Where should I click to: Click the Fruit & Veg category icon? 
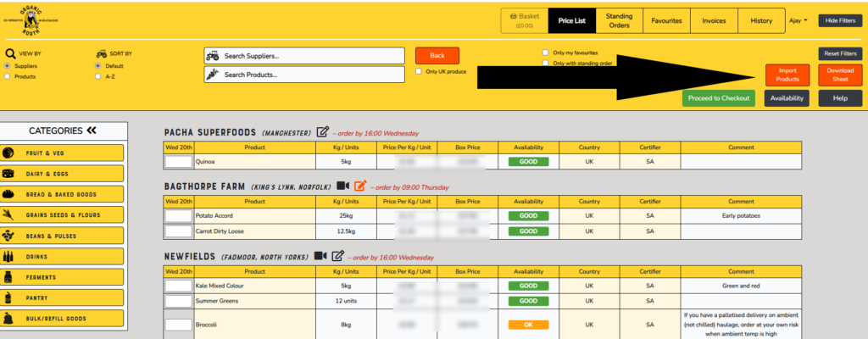pos(8,153)
